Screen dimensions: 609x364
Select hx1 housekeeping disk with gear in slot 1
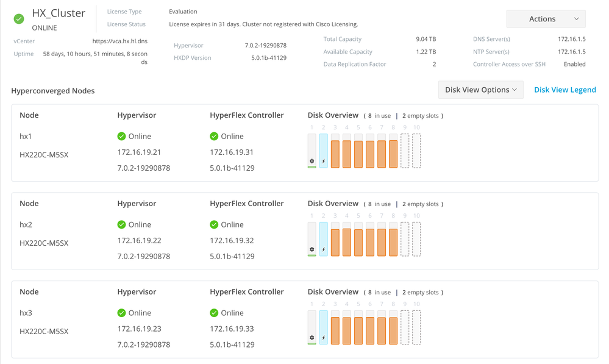(x=312, y=151)
